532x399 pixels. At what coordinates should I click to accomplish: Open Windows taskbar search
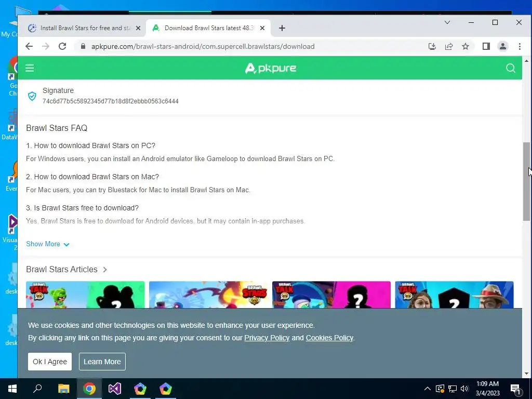[37, 389]
